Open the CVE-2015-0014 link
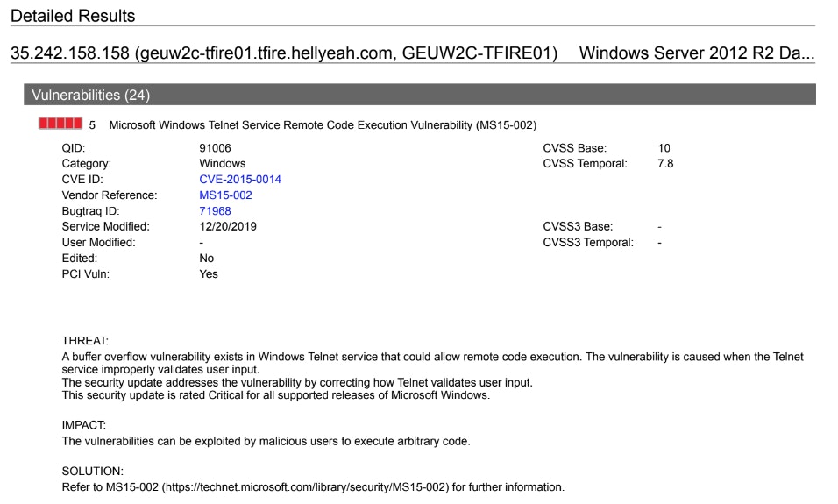Screen dimensions: 838x504 click(240, 180)
